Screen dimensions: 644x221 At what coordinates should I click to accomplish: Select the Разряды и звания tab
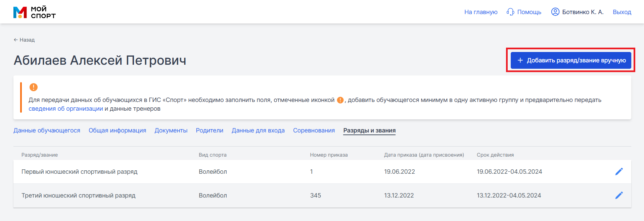tap(369, 130)
